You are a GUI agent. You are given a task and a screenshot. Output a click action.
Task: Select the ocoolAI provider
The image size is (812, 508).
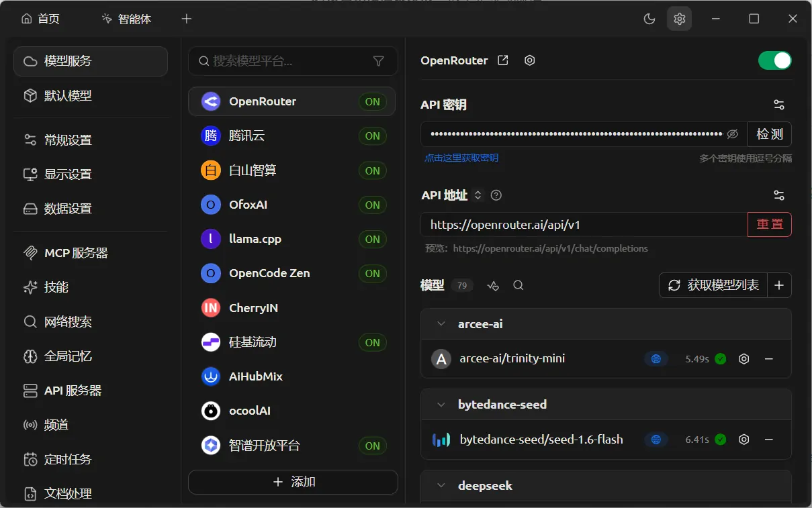pyautogui.click(x=292, y=411)
